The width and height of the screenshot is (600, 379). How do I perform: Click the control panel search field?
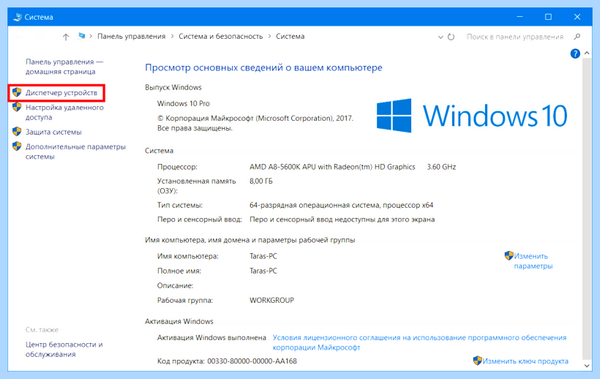coord(515,37)
